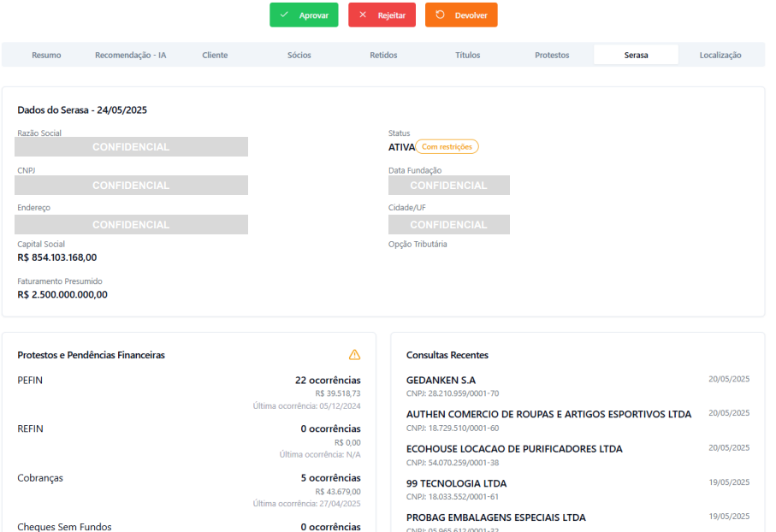Open the Resumo tab
The image size is (776, 532).
pos(46,56)
